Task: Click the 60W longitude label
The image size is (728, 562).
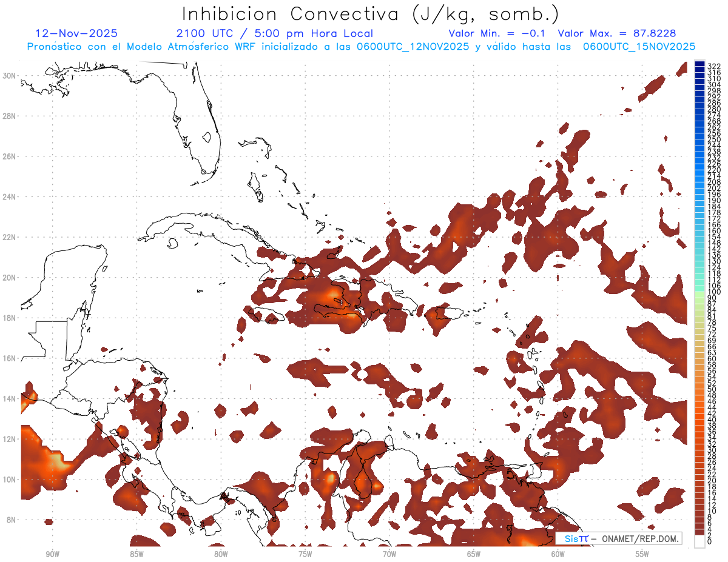Action: (558, 554)
